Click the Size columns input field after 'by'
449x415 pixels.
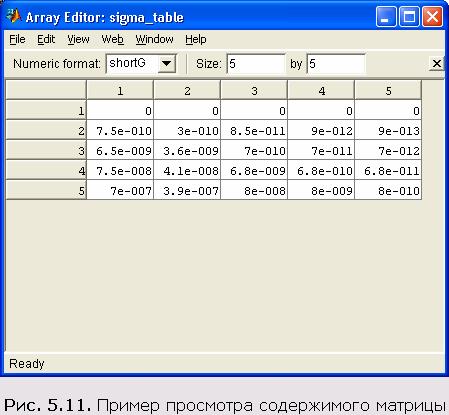[x=336, y=63]
